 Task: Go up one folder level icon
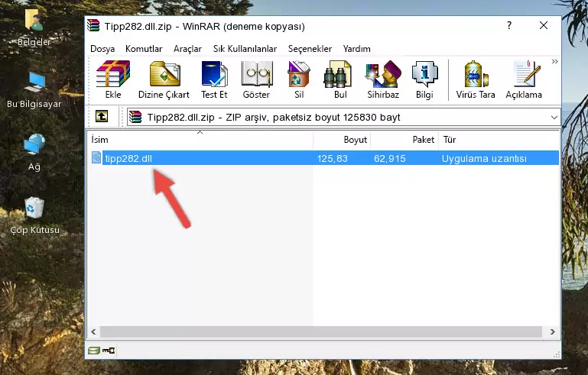[x=102, y=117]
